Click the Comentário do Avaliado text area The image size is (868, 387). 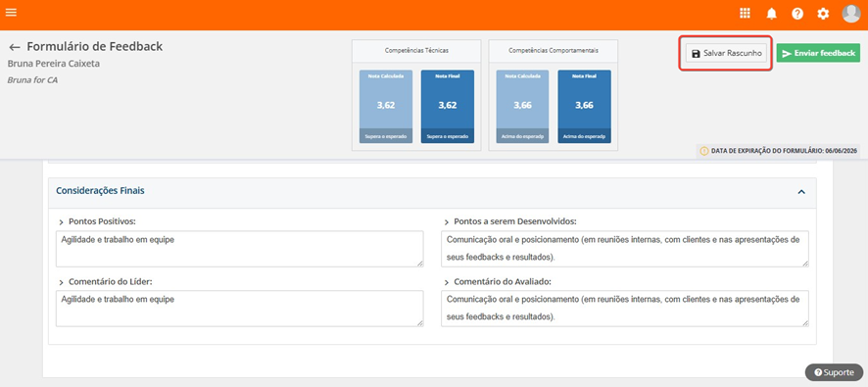pos(625,309)
